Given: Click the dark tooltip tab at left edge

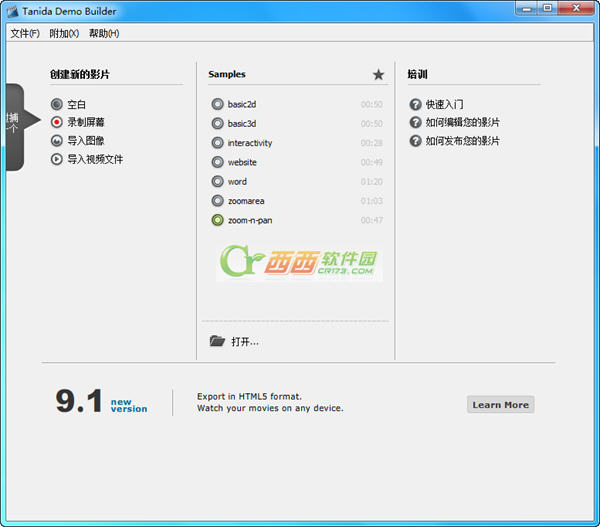Looking at the screenshot, I should 21,127.
